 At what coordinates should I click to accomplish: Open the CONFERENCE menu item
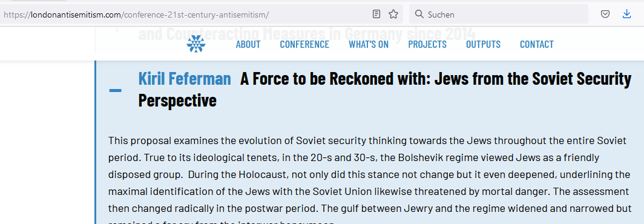[304, 44]
